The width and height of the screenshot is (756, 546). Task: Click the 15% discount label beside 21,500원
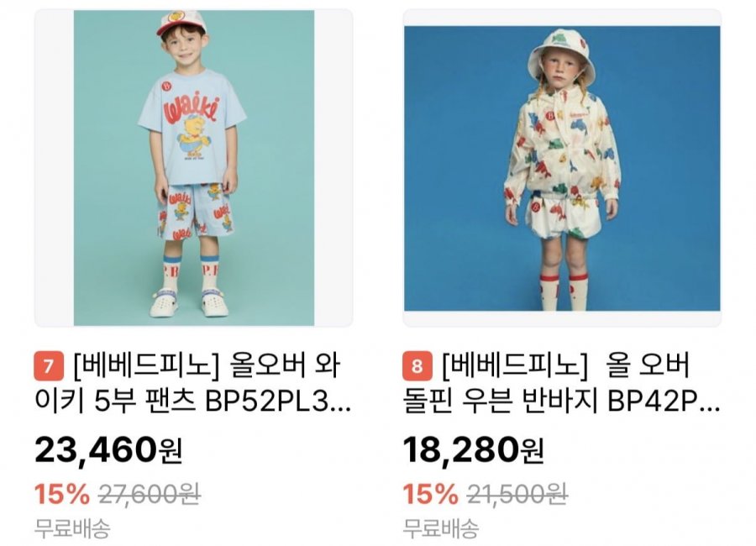[431, 494]
